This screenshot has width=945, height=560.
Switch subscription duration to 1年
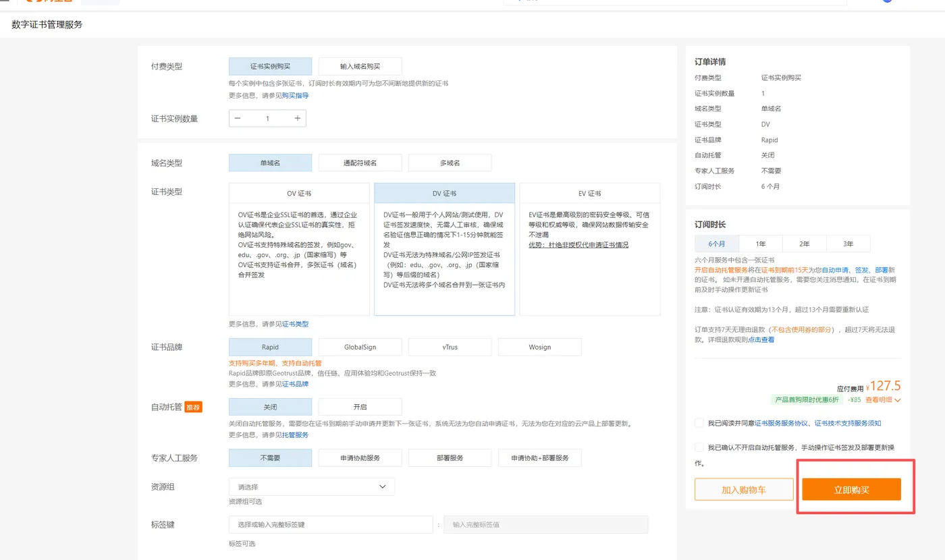coord(761,244)
